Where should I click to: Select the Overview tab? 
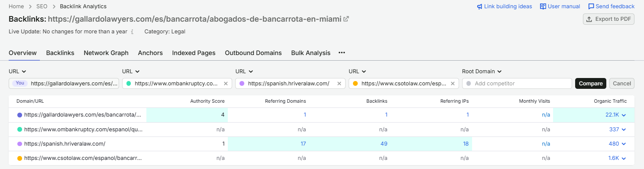[x=23, y=53]
